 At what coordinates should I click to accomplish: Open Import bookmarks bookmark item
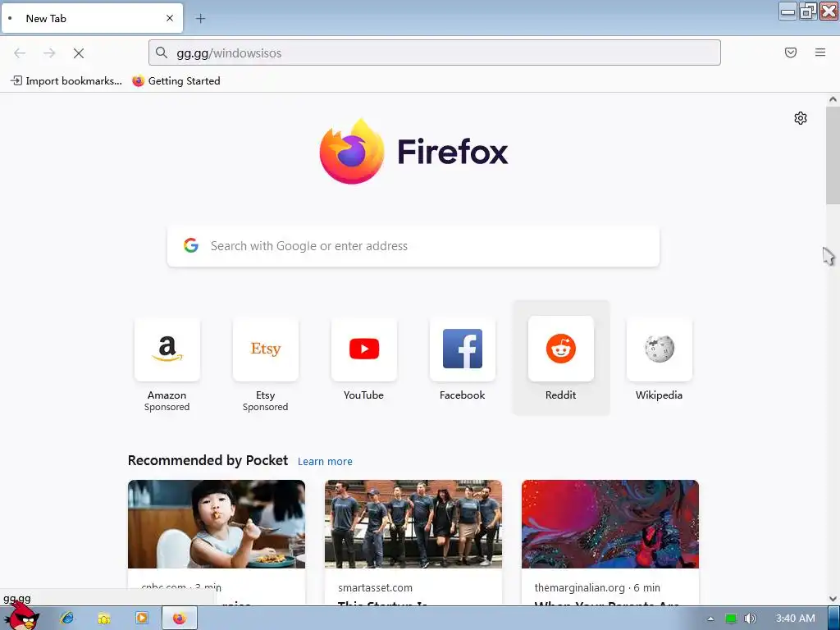(x=66, y=81)
